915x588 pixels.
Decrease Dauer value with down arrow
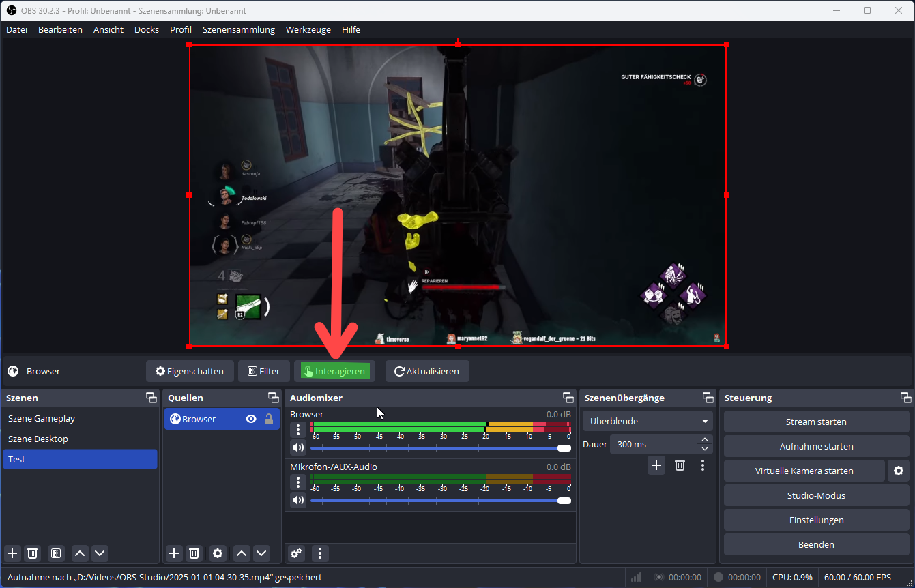pos(705,449)
